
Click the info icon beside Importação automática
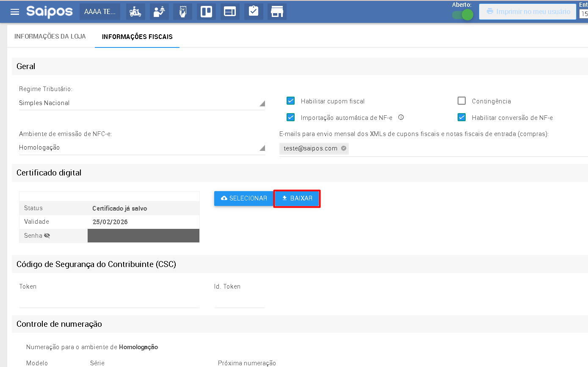(401, 117)
